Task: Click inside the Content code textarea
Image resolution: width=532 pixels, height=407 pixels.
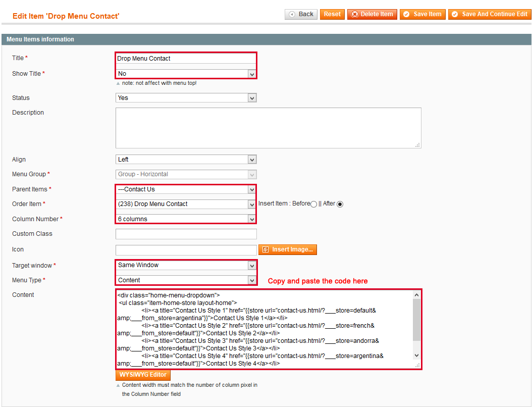Action: pyautogui.click(x=264, y=329)
